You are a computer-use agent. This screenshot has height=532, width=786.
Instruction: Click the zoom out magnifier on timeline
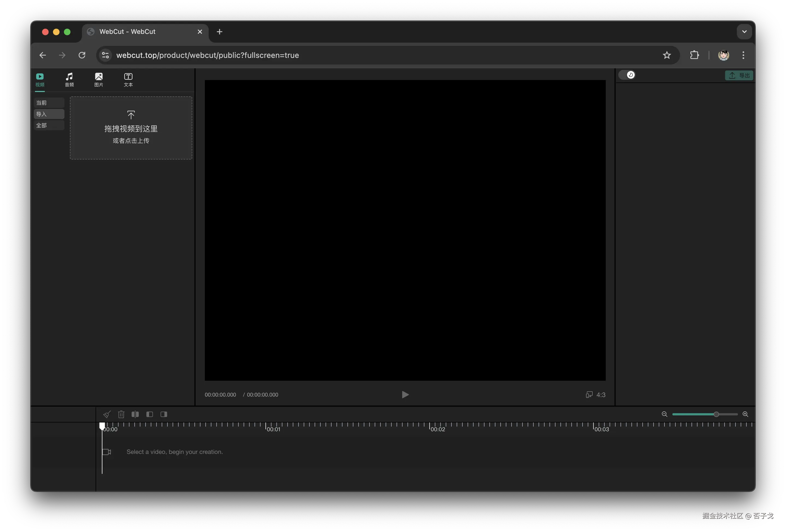coord(664,414)
